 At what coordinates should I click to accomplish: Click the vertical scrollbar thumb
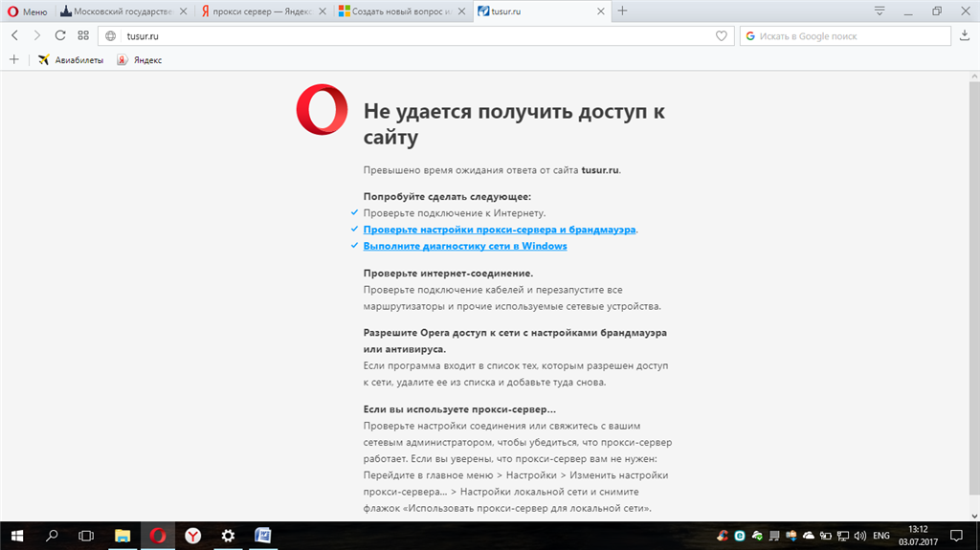(x=974, y=288)
